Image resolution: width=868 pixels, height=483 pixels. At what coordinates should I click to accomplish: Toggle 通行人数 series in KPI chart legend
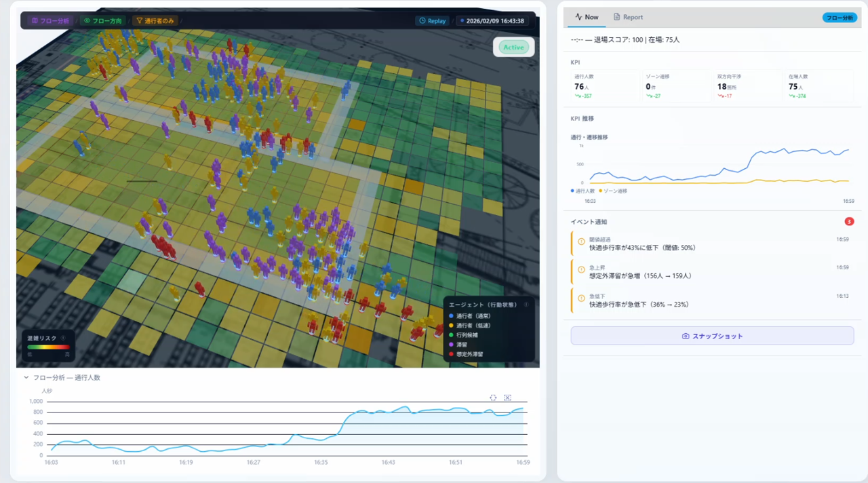coord(583,191)
